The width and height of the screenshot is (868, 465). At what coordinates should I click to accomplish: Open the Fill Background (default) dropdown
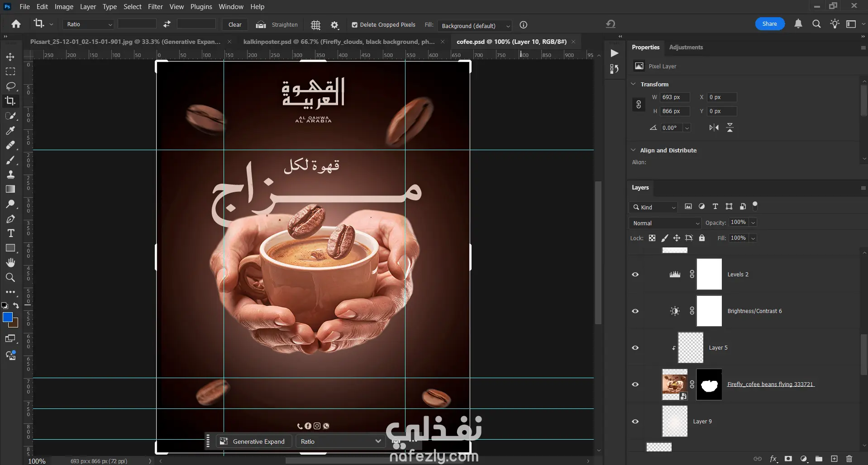click(474, 26)
